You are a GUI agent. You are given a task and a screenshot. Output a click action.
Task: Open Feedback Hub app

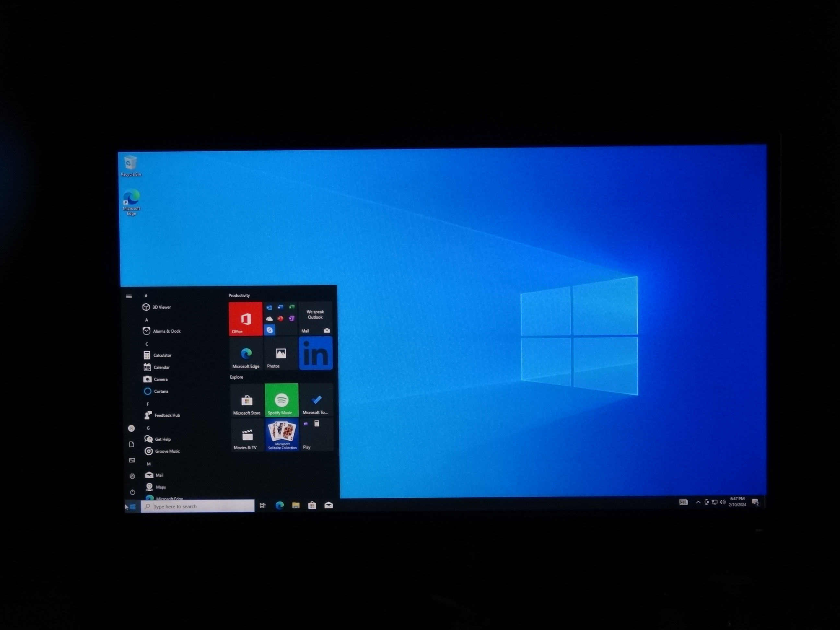point(163,415)
